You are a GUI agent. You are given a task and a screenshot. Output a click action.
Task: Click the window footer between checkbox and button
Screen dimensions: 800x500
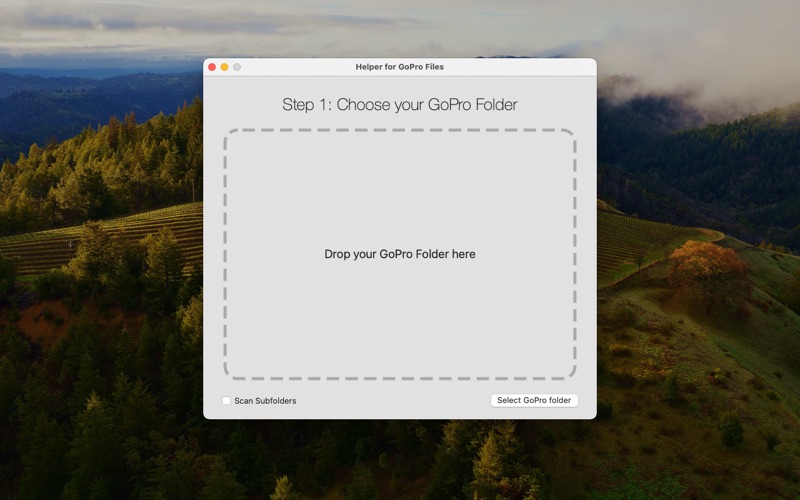click(393, 401)
